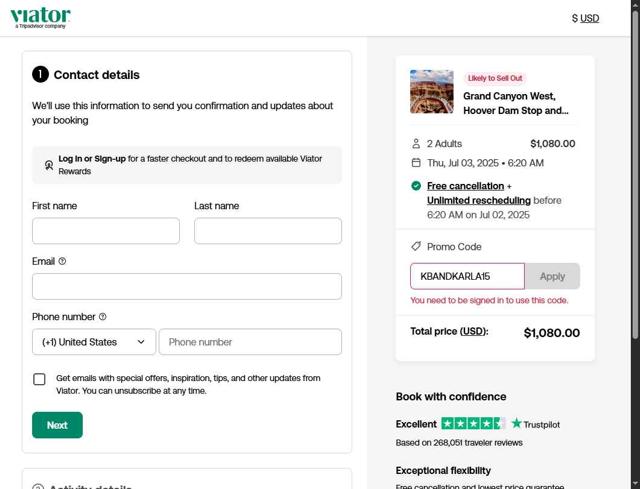
Task: Open the Free cancellation link
Action: click(465, 186)
